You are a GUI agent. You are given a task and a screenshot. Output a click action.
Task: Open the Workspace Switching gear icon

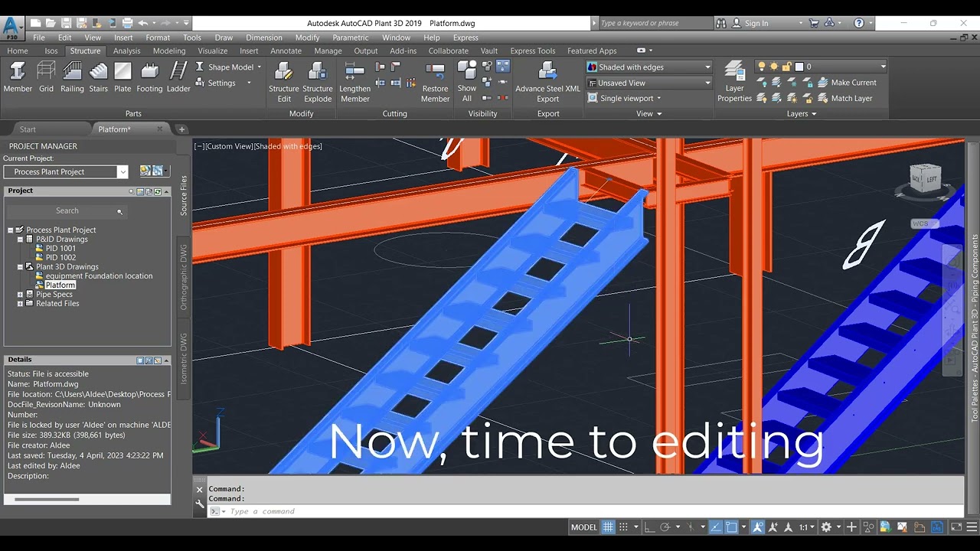point(827,527)
